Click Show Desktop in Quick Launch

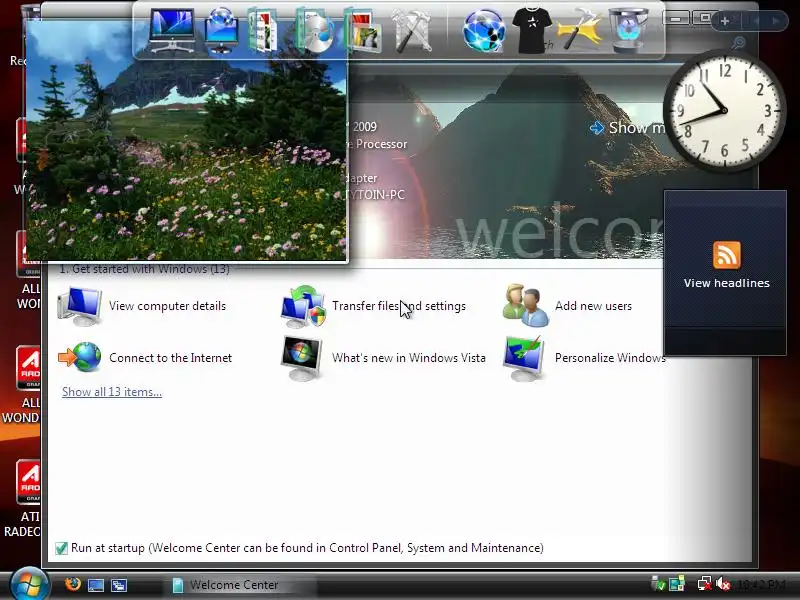coord(96,585)
